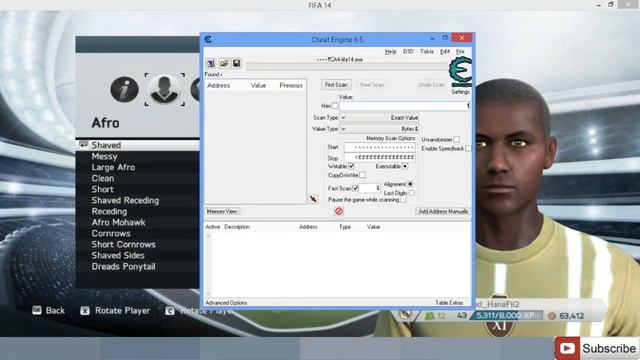Click the scan Value input field
640x360 pixels.
click(x=404, y=106)
